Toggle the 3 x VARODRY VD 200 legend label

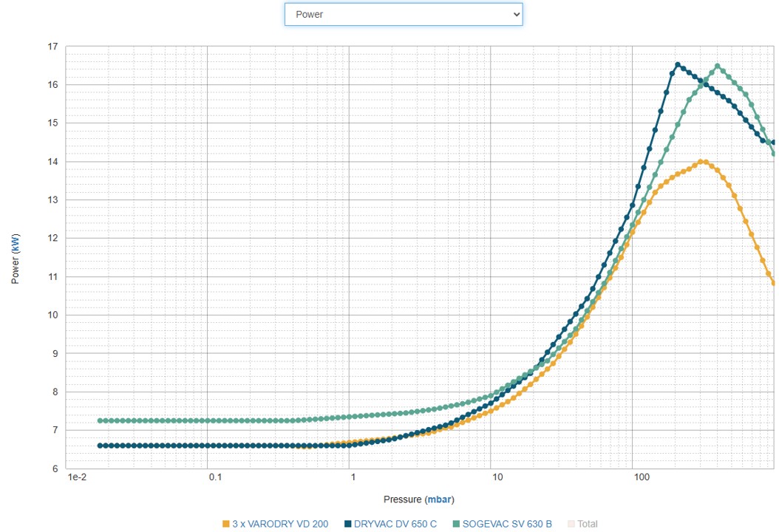(279, 524)
